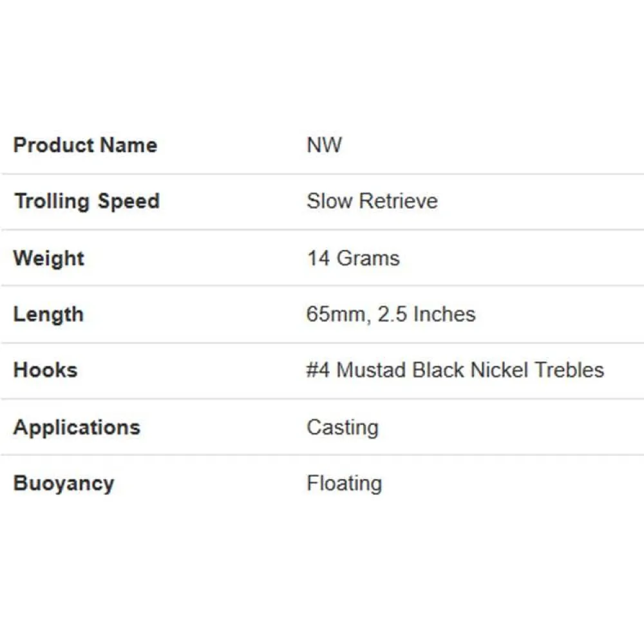
Task: Click the word Grams
Action: point(368,258)
